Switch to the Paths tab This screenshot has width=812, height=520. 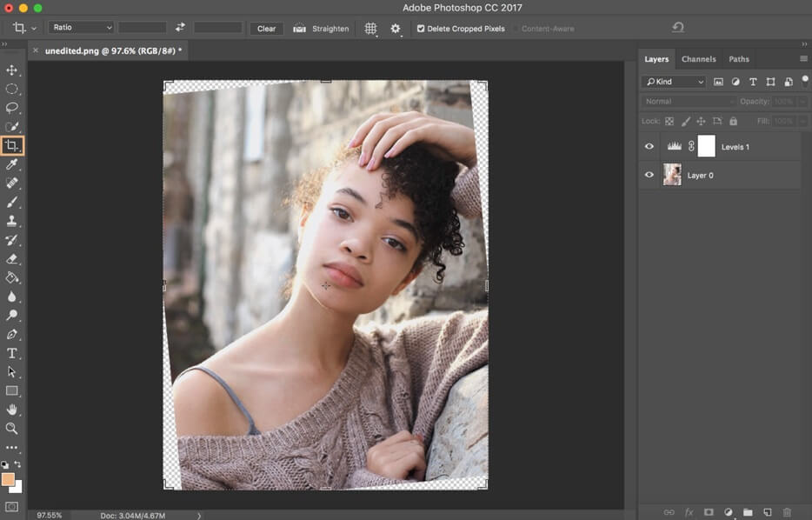pyautogui.click(x=739, y=59)
